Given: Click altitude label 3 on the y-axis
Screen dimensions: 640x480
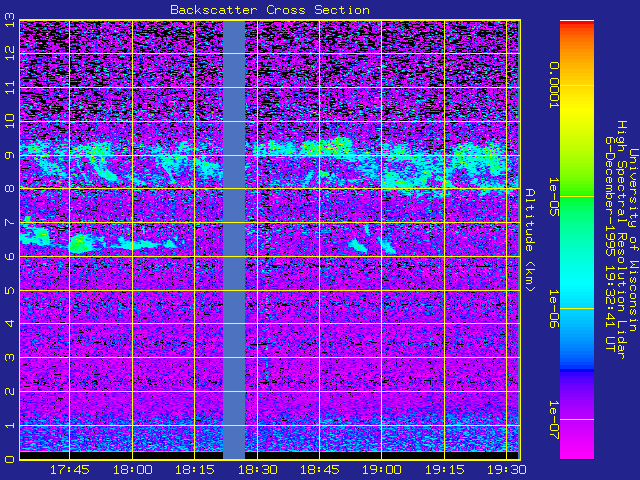Looking at the screenshot, I should [x=9, y=358].
